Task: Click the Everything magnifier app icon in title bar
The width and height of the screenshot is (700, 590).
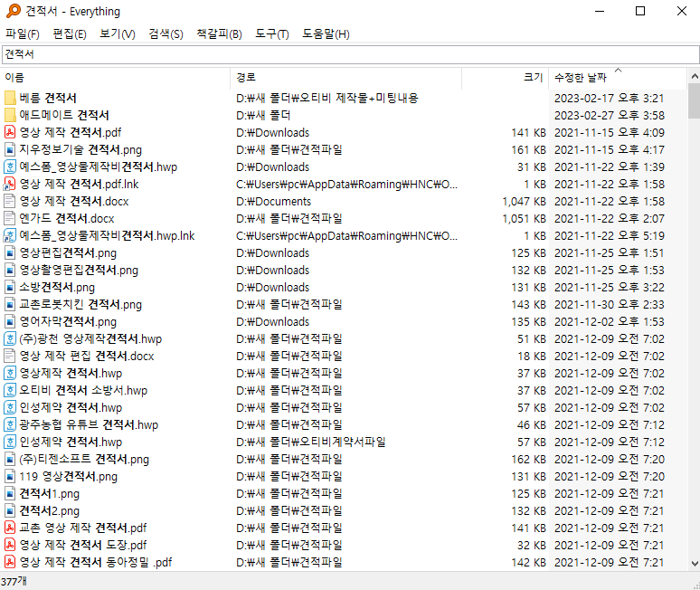Action: (14, 11)
